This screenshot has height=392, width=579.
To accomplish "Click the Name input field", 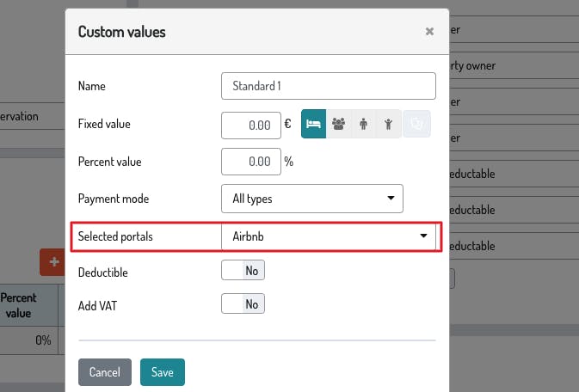I will (x=328, y=86).
